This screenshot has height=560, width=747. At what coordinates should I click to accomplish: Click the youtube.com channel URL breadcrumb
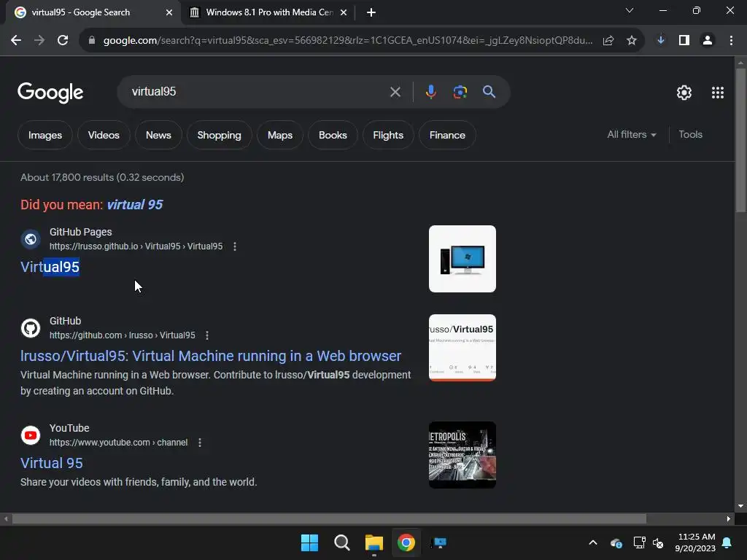pyautogui.click(x=119, y=443)
